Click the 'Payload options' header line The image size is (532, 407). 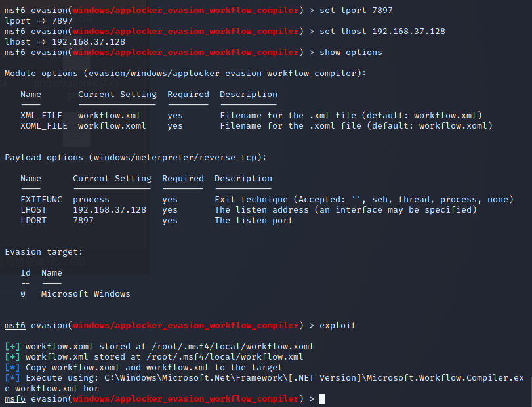coord(135,158)
